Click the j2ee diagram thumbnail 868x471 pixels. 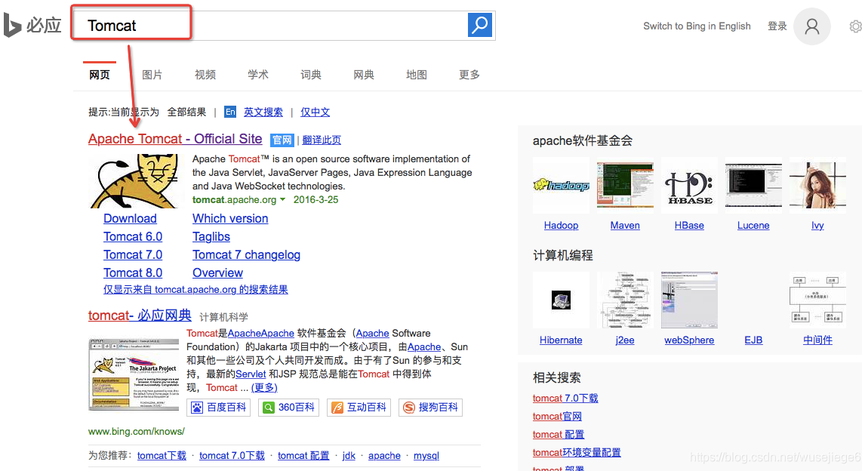tap(625, 300)
